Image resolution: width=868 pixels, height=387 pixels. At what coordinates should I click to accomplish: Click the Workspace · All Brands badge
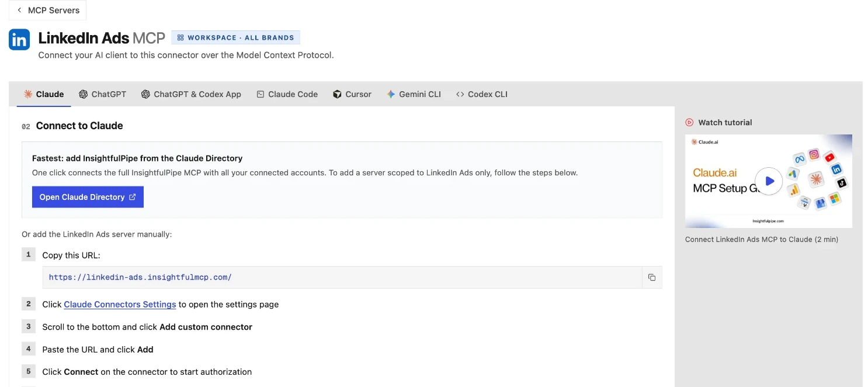[x=235, y=37]
